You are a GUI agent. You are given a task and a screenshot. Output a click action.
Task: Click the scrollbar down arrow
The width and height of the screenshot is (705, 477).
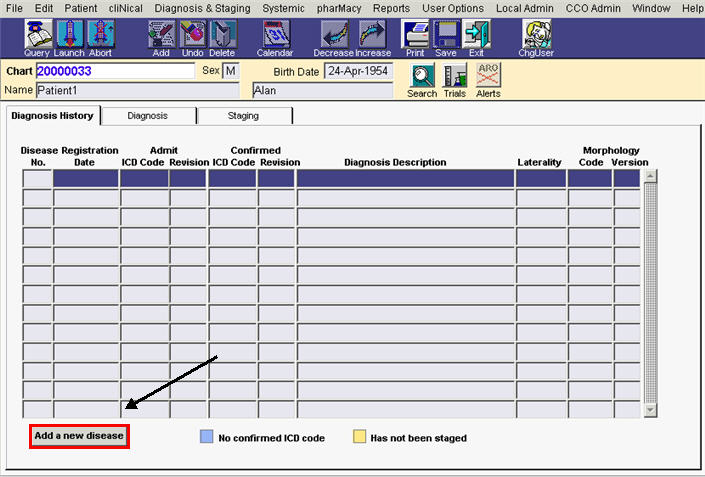[x=650, y=410]
